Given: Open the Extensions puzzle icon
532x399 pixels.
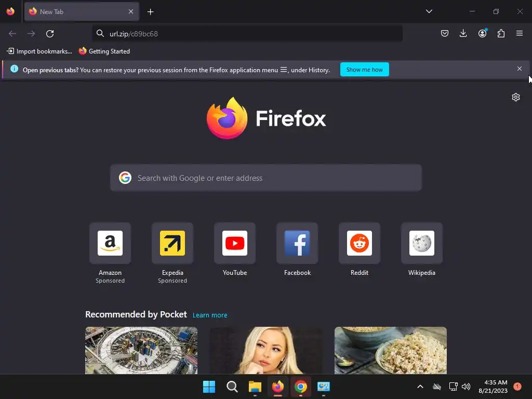Looking at the screenshot, I should [x=501, y=33].
